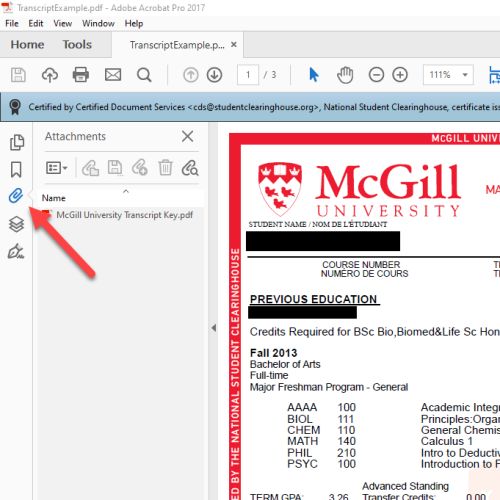Image resolution: width=500 pixels, height=500 pixels.
Task: Collapse navigation pane with side arrow
Action: click(214, 328)
